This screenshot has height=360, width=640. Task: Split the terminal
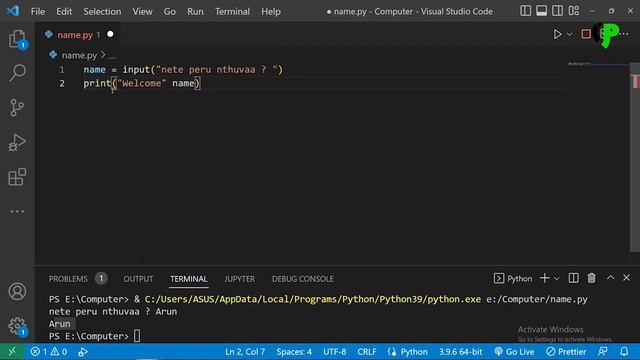[x=573, y=278]
